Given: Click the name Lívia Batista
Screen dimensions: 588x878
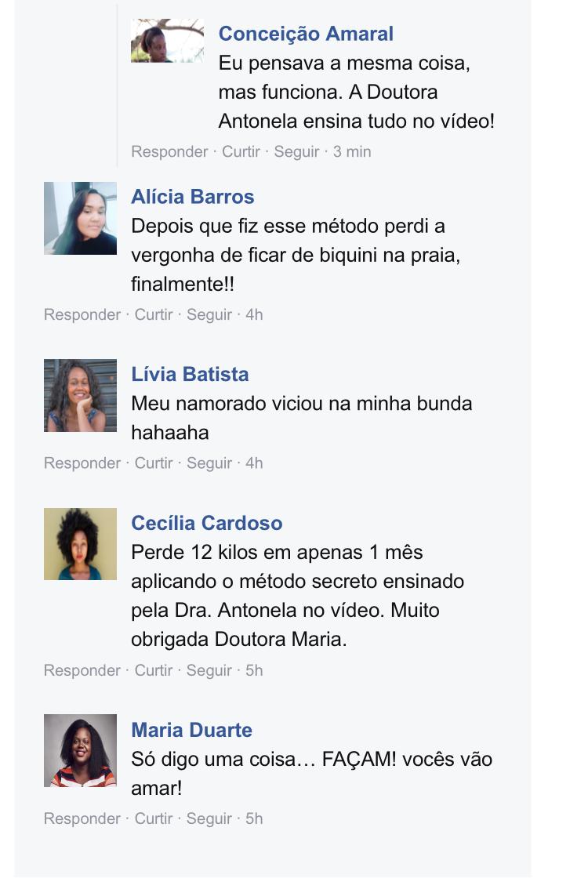Looking at the screenshot, I should pos(190,374).
